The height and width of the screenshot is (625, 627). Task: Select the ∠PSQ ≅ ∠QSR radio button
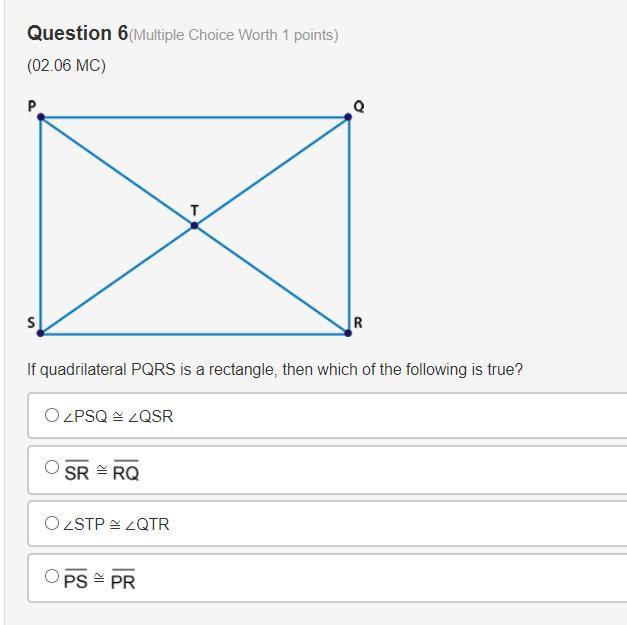click(52, 415)
